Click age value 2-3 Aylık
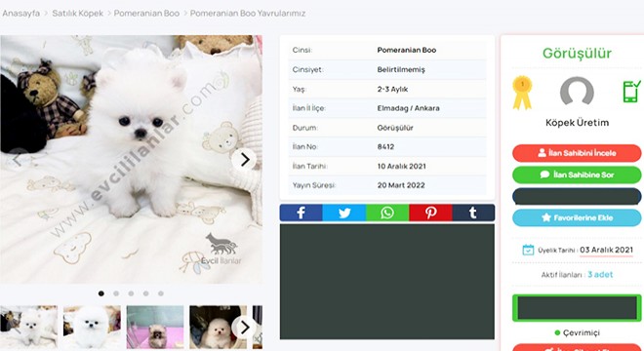The width and height of the screenshot is (644, 351). point(392,89)
